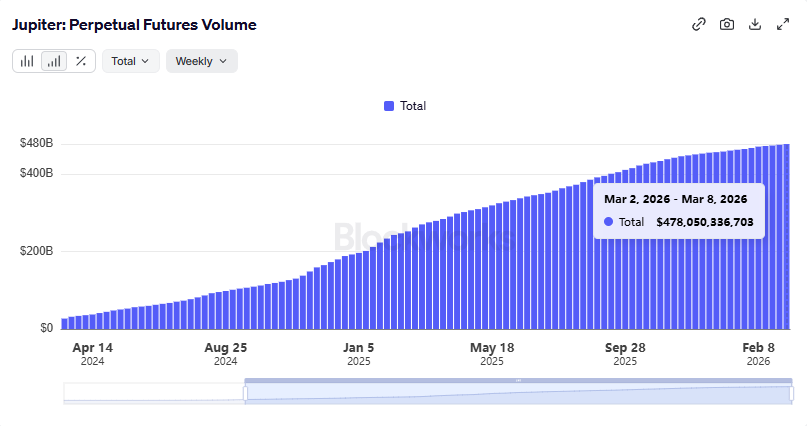Click the tooltip date Mar 2, 2026 - Mar 8, 2026
The height and width of the screenshot is (426, 807).
675,199
